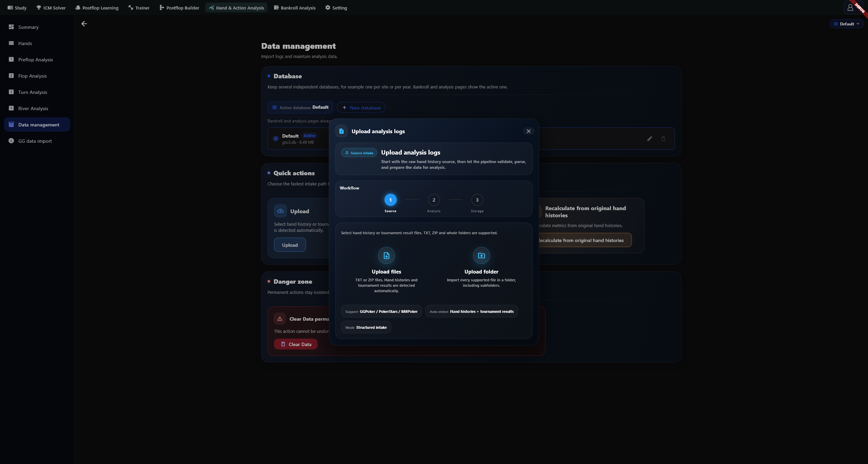This screenshot has width=868, height=464.
Task: Open the user profile icon
Action: tap(850, 7)
